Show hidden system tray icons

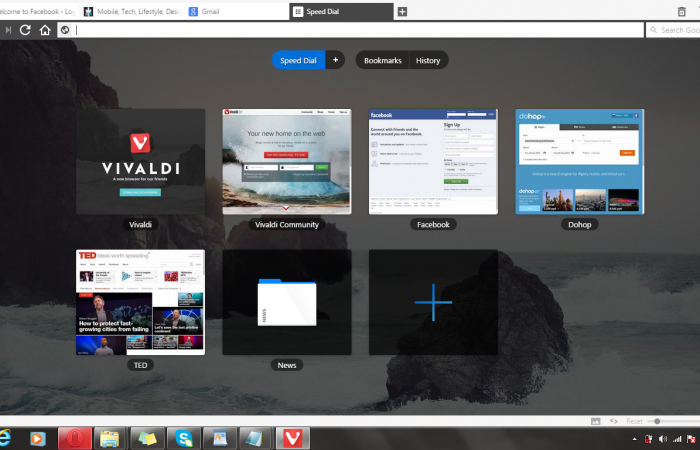click(633, 439)
